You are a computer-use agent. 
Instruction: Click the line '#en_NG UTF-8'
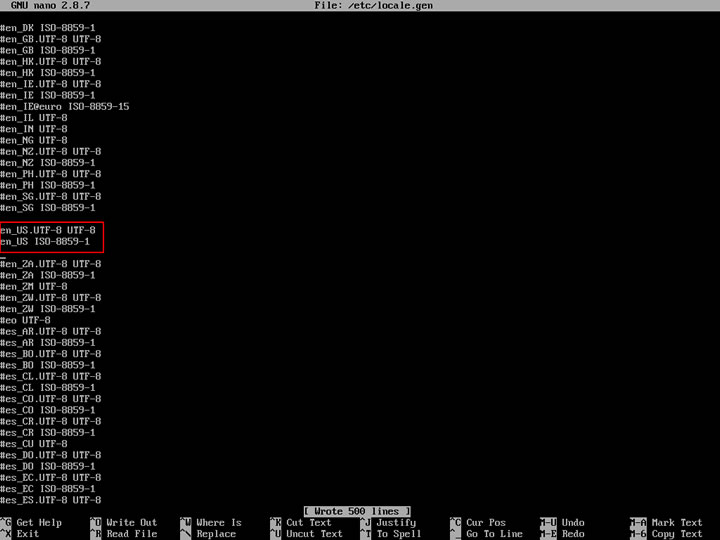[34, 141]
